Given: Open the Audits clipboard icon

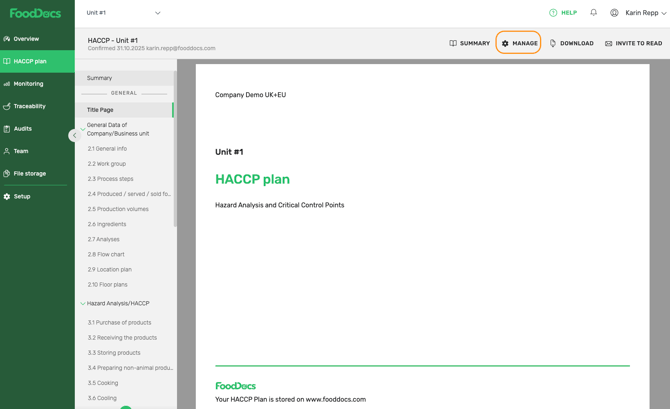Looking at the screenshot, I should pos(7,129).
